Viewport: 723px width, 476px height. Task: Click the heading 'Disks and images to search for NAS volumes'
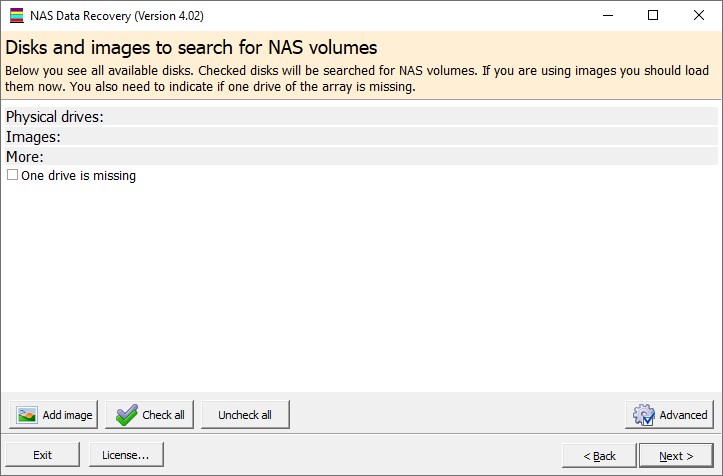point(191,47)
